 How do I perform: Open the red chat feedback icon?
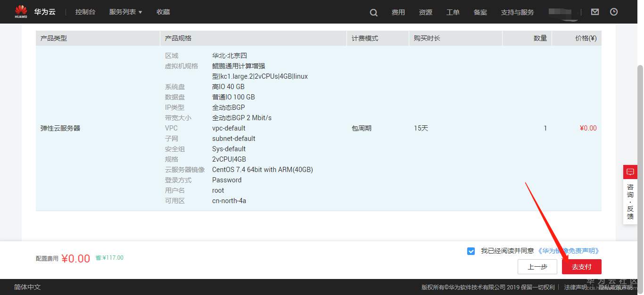pos(630,172)
